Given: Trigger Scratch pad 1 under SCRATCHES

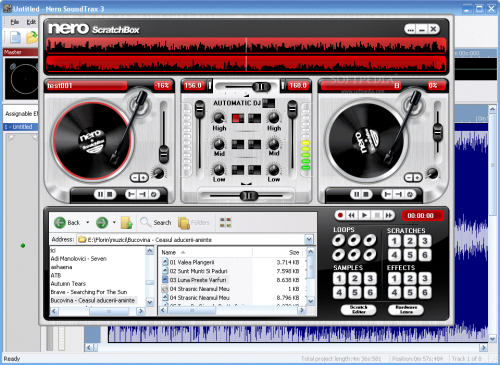Looking at the screenshot, I should (394, 241).
